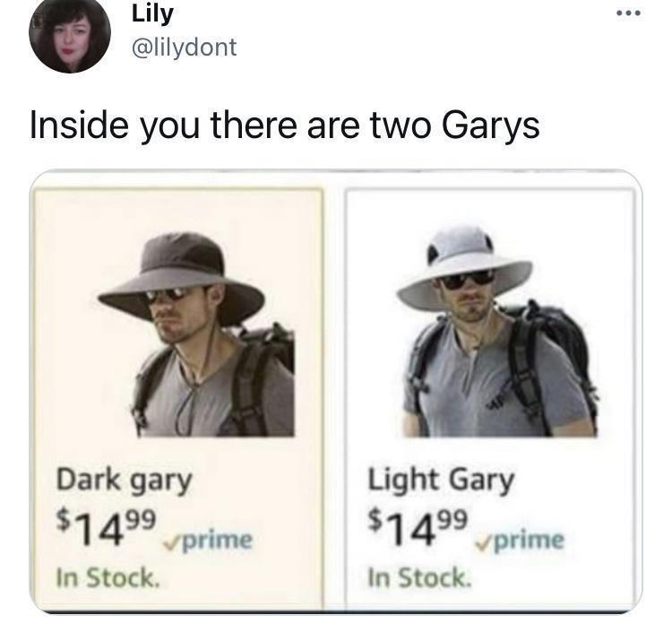Select the Dark gary product card
The image size is (672, 623).
(x=178, y=396)
